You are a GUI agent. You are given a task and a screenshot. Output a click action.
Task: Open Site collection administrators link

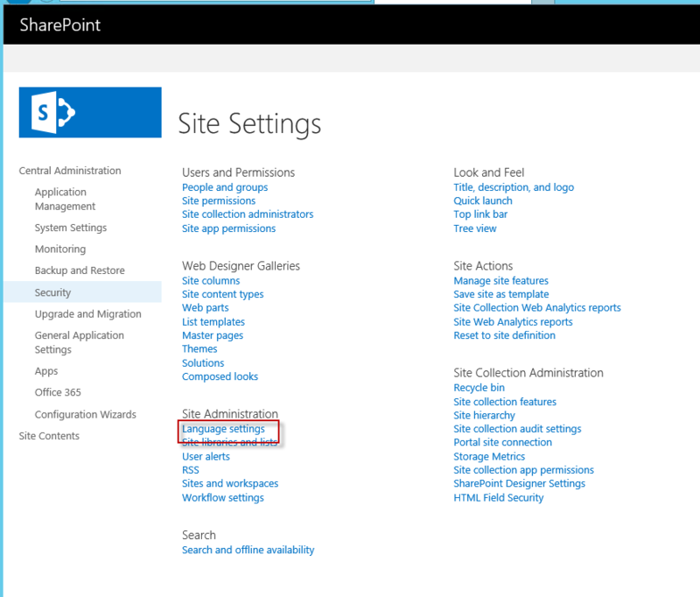[x=248, y=214]
